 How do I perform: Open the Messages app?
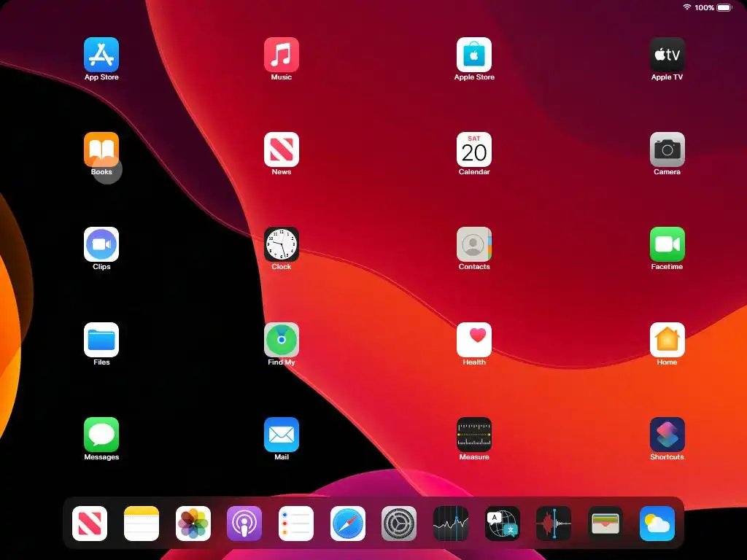click(x=101, y=435)
